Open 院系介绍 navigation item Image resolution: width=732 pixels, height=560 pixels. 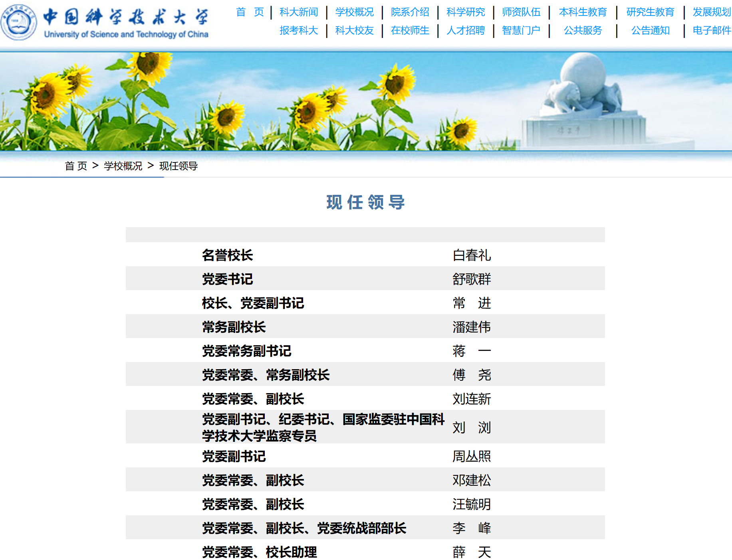tap(410, 12)
